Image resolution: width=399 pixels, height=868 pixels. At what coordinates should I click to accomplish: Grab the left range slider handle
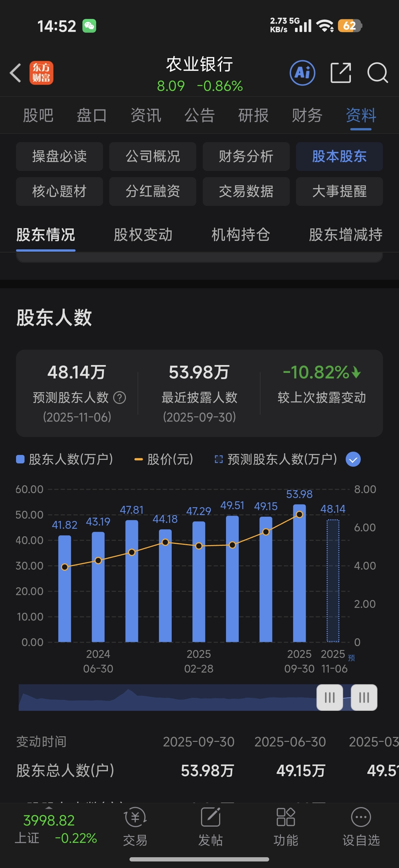pos(330,697)
